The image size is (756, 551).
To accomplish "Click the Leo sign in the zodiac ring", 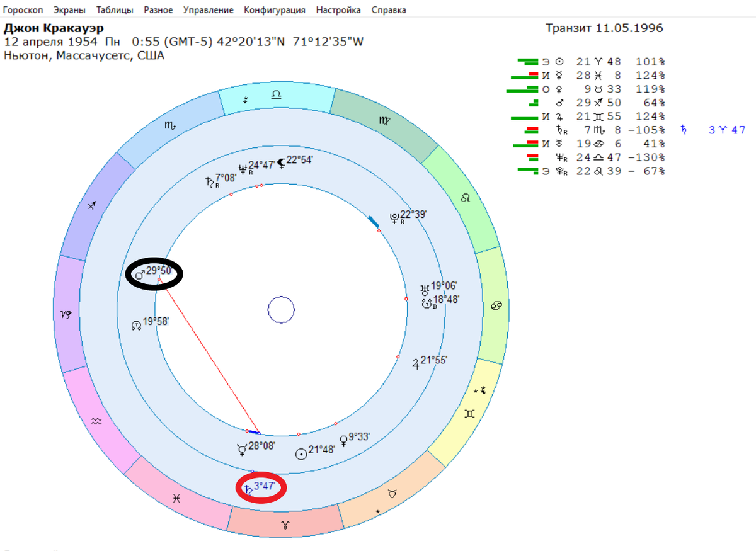I will click(465, 198).
